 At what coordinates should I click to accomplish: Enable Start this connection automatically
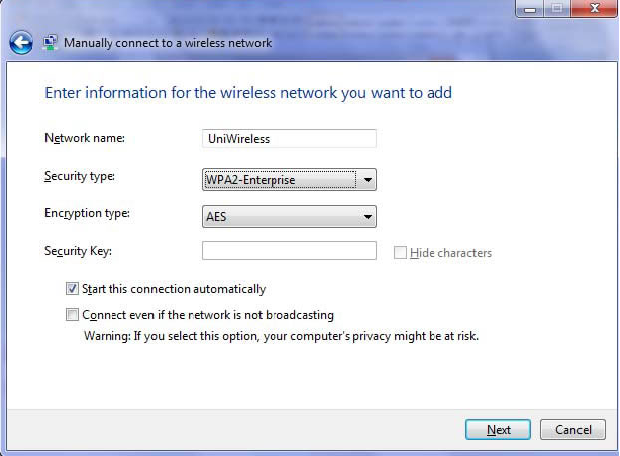[x=72, y=289]
